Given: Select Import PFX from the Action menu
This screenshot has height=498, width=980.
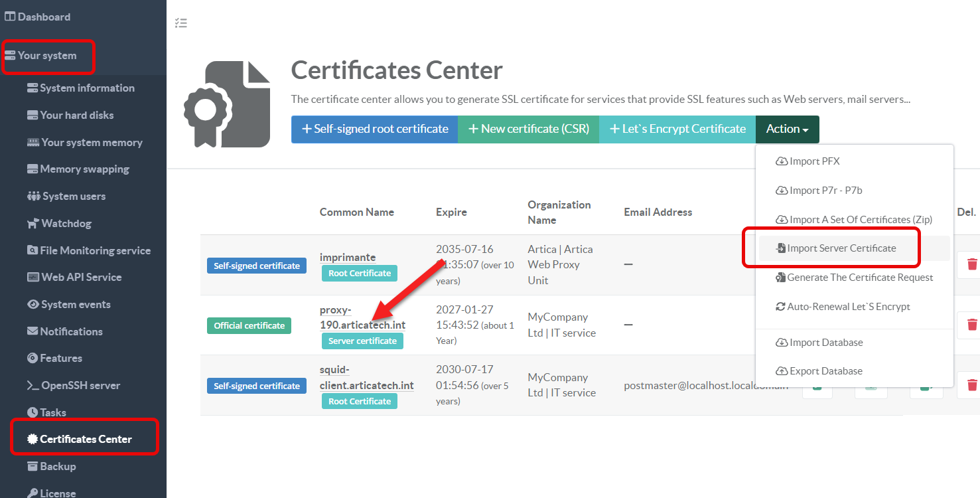Looking at the screenshot, I should 814,161.
